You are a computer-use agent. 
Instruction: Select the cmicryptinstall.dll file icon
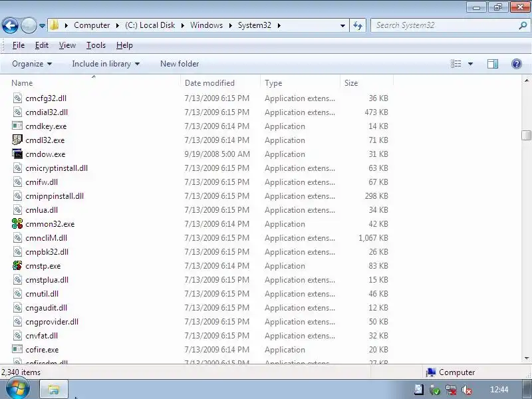(x=17, y=168)
